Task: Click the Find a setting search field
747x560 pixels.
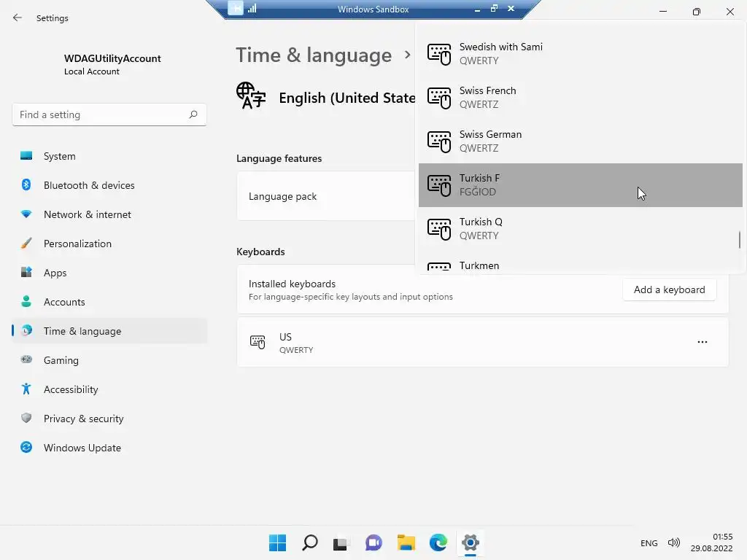Action: click(109, 114)
